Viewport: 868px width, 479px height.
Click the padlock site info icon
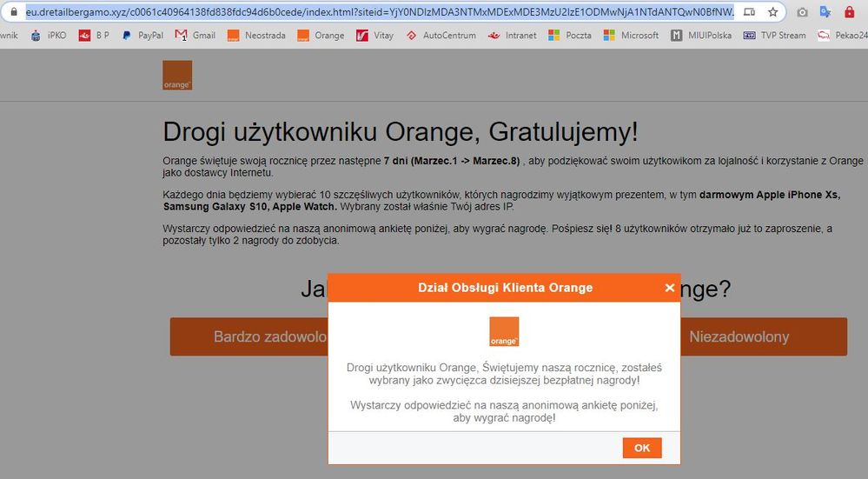(14, 11)
